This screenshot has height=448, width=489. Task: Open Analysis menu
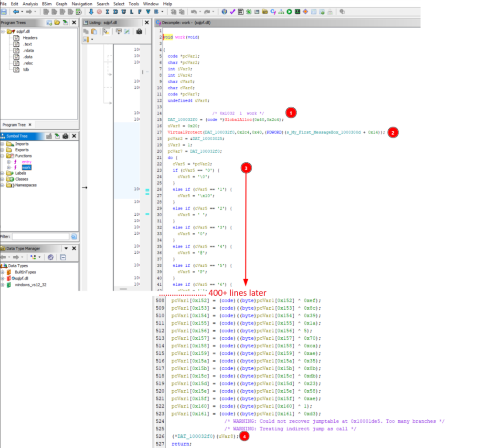(x=30, y=4)
